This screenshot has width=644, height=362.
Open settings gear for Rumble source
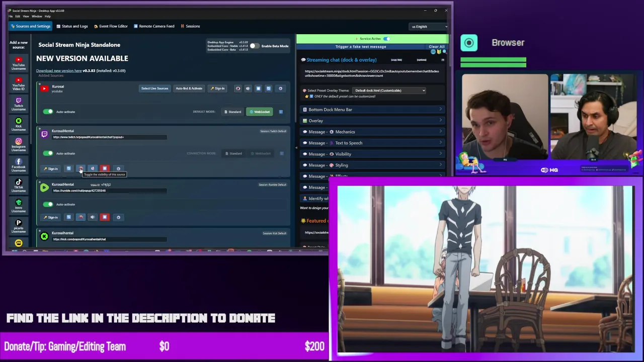118,217
